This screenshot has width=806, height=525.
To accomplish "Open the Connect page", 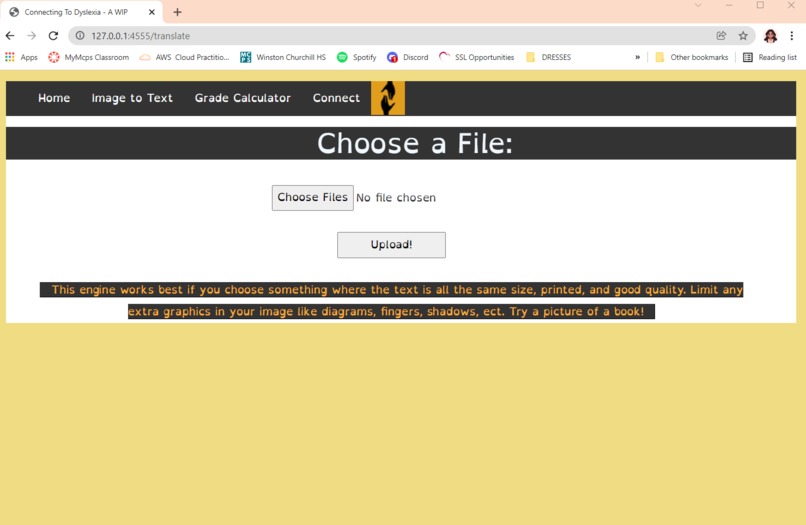I will click(x=336, y=98).
